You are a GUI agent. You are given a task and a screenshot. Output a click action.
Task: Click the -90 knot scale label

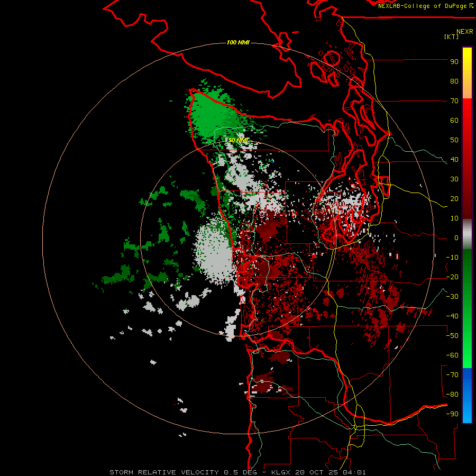452,414
